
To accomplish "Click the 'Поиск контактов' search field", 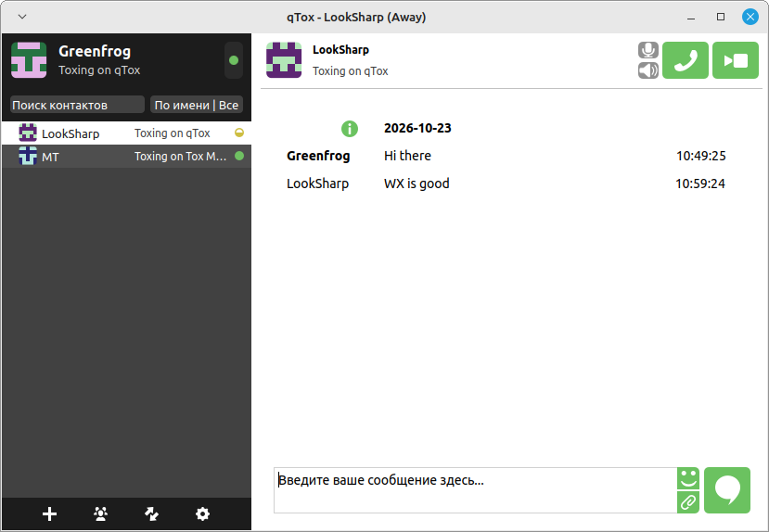I will tap(77, 105).
